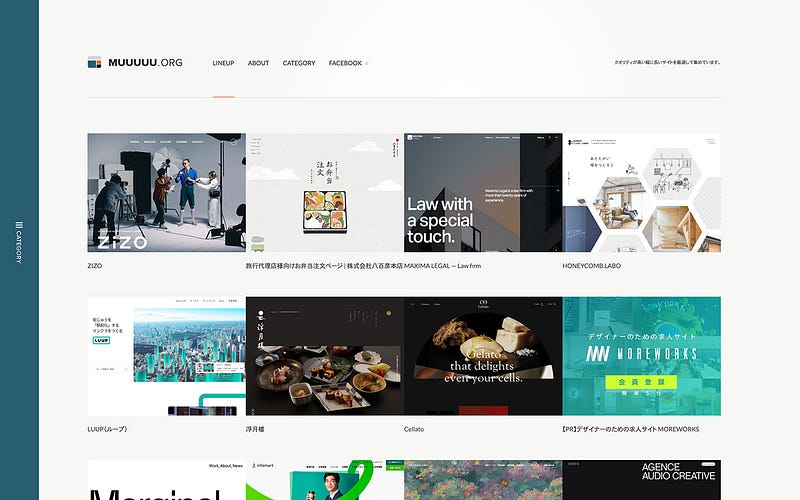
Task: Open the LUUP city skyline thumbnail
Action: coord(166,356)
